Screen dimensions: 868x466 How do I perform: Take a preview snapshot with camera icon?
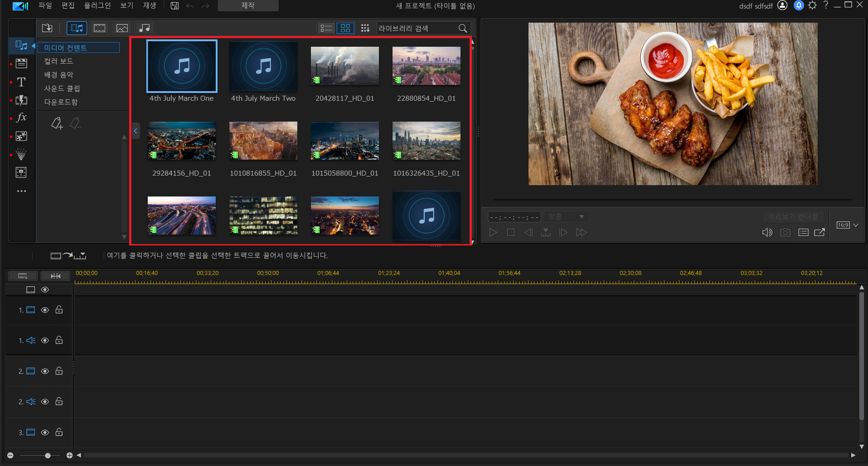[785, 232]
